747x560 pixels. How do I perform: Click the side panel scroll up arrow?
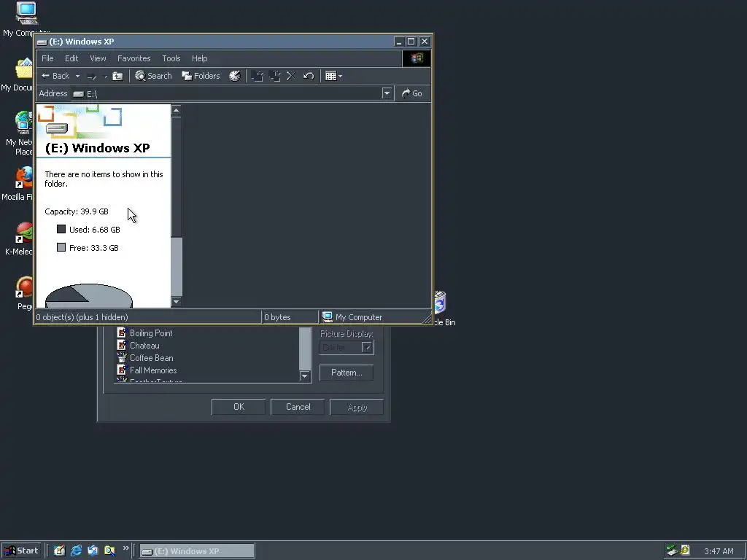click(177, 111)
